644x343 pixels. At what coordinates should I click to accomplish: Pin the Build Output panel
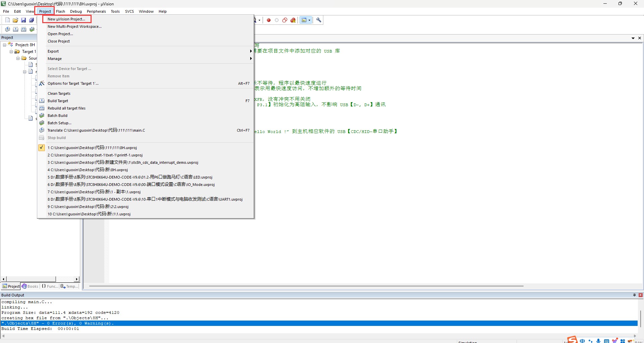[x=634, y=295]
